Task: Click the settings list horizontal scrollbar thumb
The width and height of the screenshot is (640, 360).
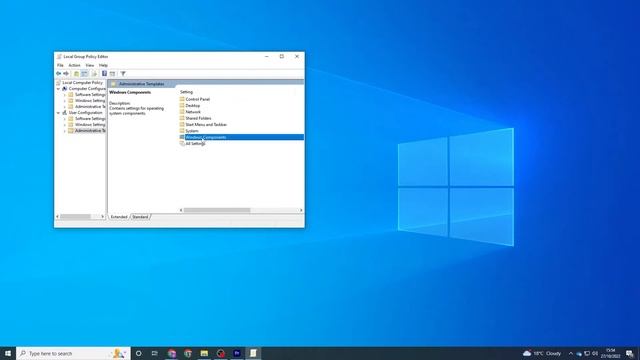Action: coord(217,210)
